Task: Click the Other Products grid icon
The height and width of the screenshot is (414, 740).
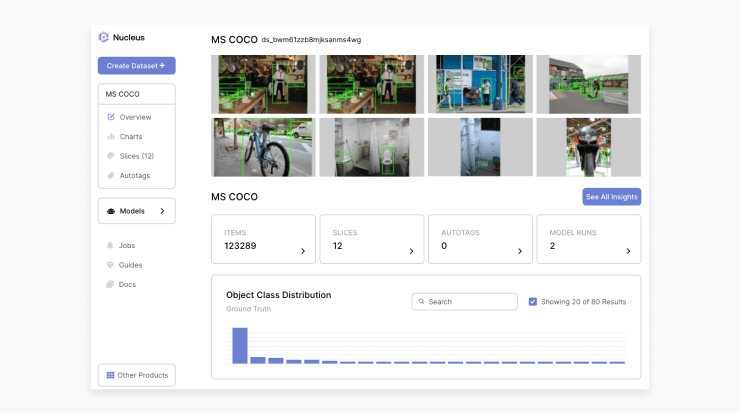Action: (x=110, y=375)
